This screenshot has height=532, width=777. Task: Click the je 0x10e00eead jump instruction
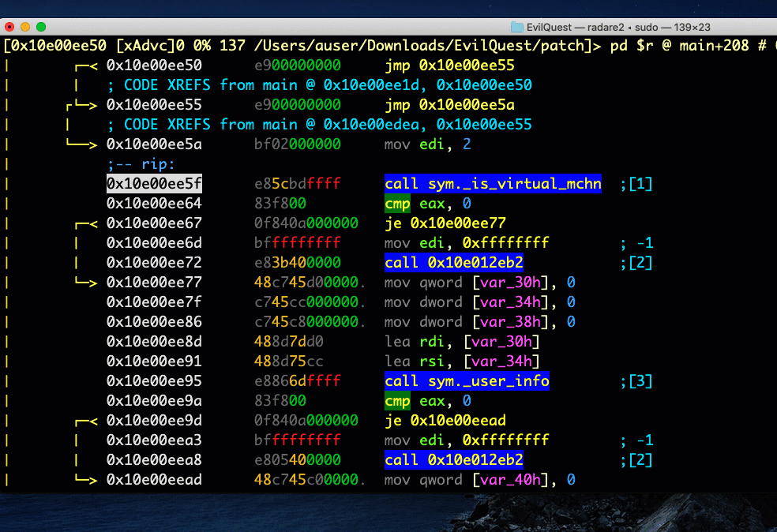tap(445, 421)
